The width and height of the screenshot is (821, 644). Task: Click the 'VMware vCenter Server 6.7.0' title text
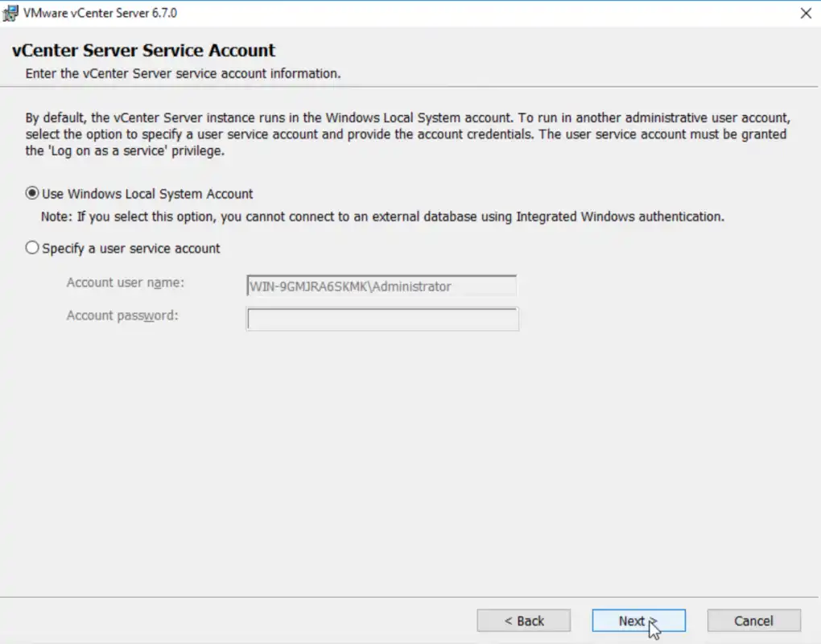100,13
